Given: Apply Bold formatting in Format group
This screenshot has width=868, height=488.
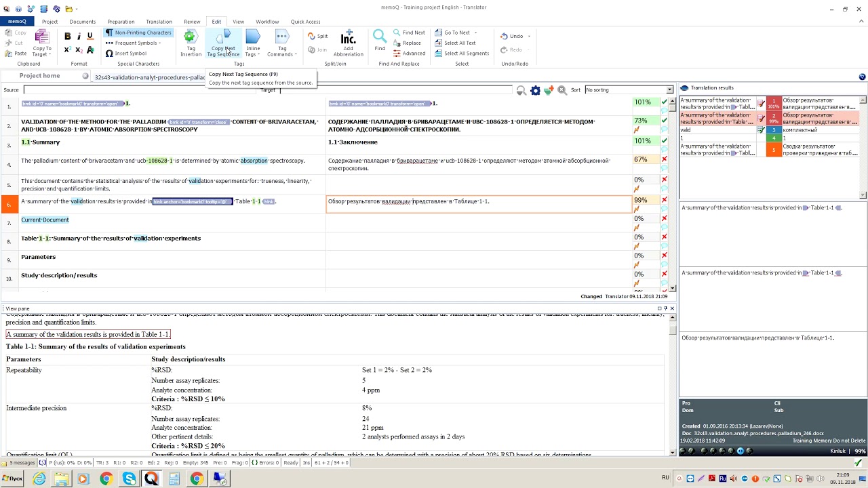Looking at the screenshot, I should (67, 37).
